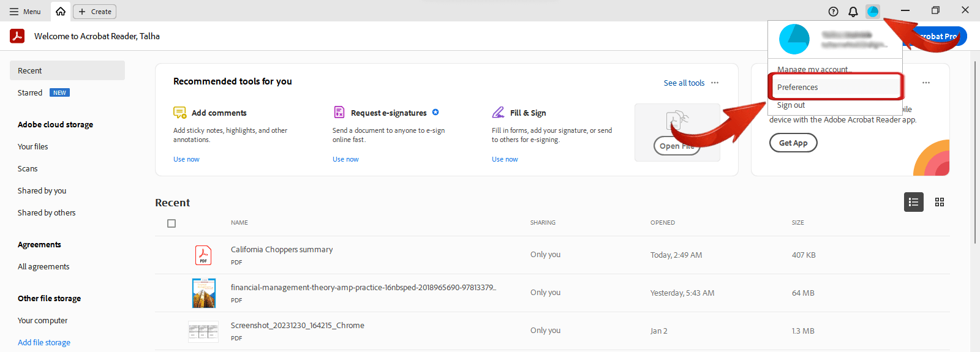The width and height of the screenshot is (980, 352).
Task: Click the Acrobat Pro upgrade button
Action: (937, 36)
